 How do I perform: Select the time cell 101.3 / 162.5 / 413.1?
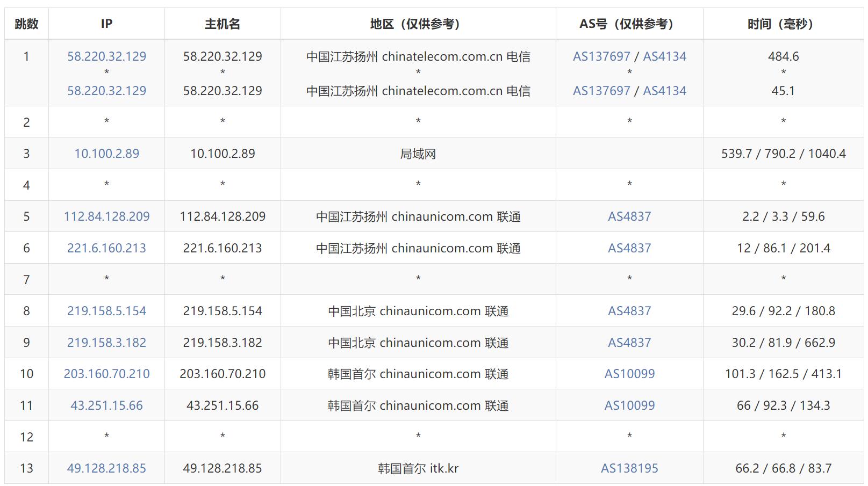784,374
